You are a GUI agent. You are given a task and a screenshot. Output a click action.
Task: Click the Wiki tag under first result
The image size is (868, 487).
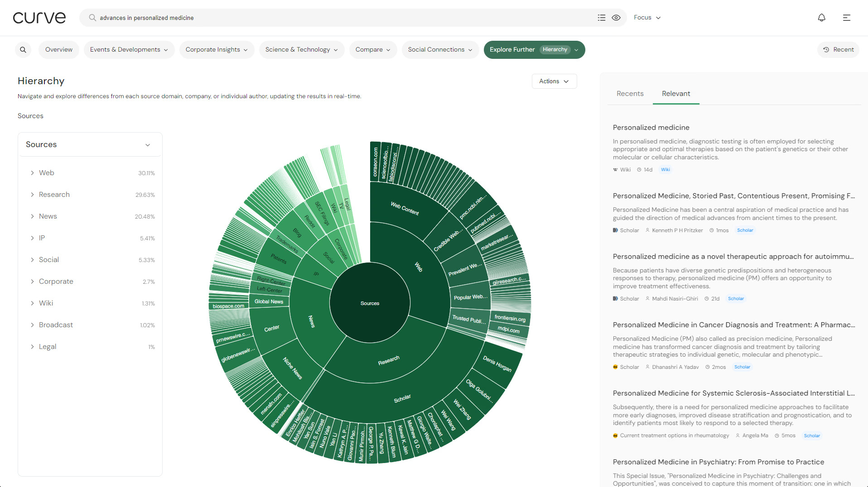coord(665,170)
